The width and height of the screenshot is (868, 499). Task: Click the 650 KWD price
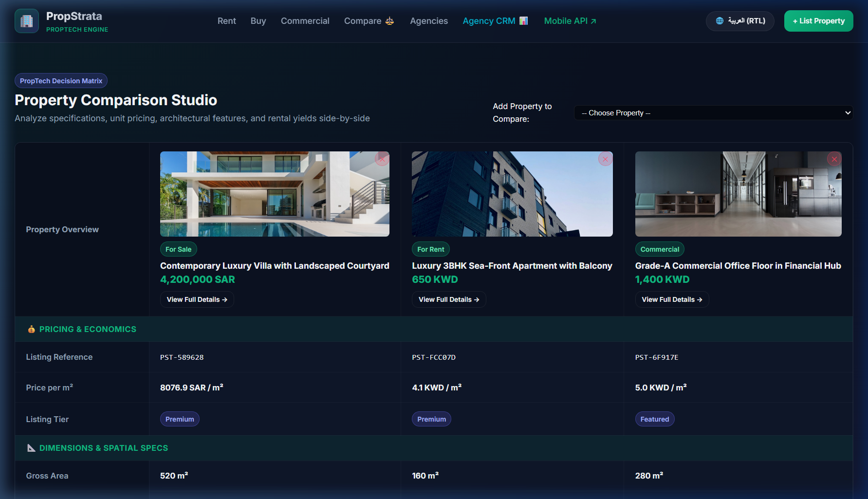pyautogui.click(x=435, y=279)
